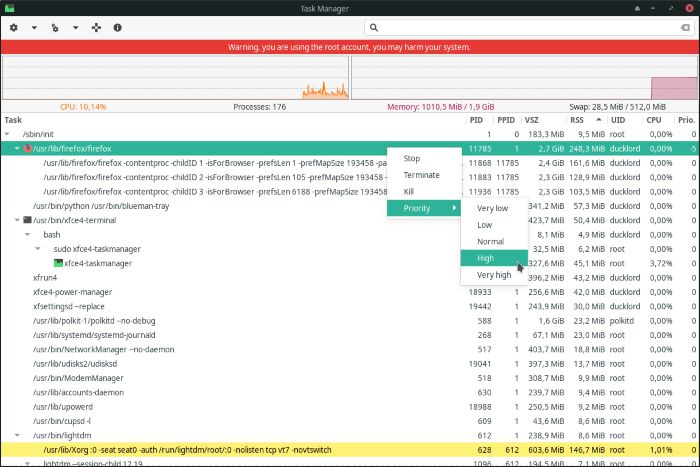Open the settings gear menu
Viewport: 700px width, 467px height.
coord(14,28)
